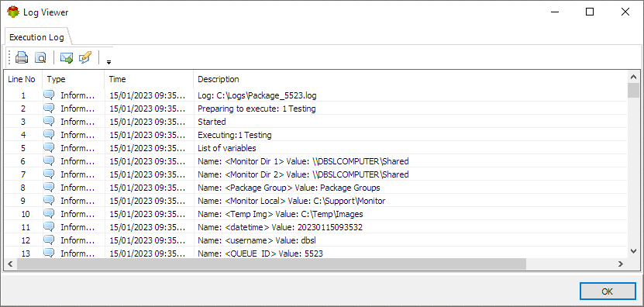Select 'username' Value: dbsl row
Viewport: 644px width, 307px height.
pos(316,240)
